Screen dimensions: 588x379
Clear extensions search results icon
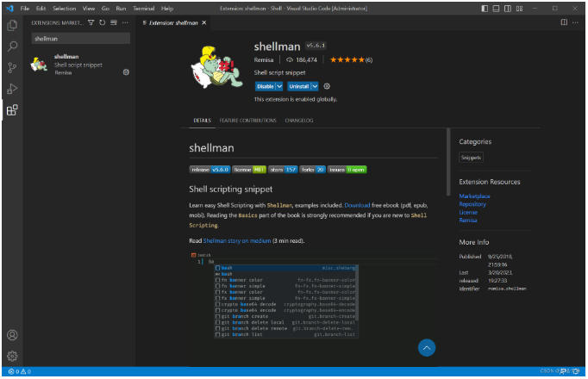tap(114, 23)
